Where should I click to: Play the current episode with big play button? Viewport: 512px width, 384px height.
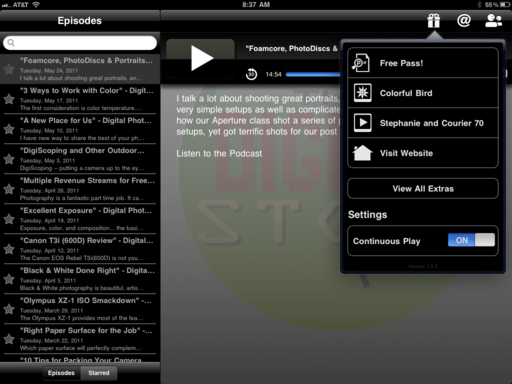(200, 58)
